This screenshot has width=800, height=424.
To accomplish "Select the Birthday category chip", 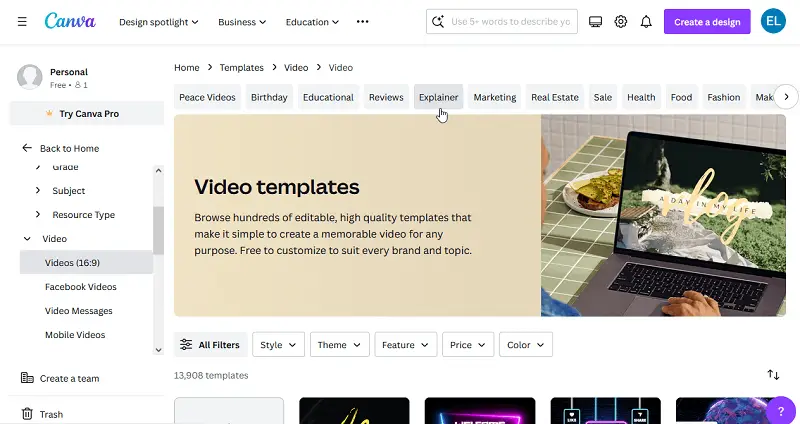I will (269, 97).
